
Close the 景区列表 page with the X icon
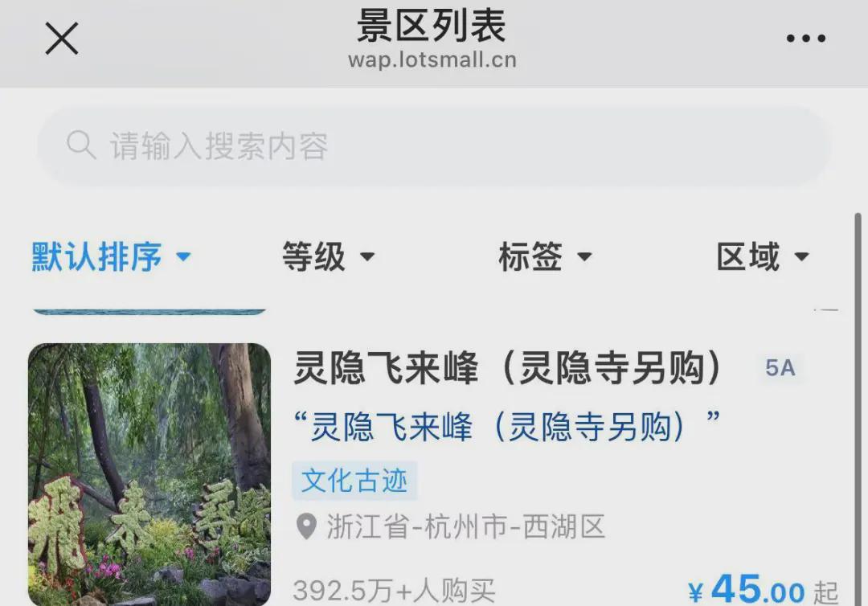pyautogui.click(x=61, y=39)
